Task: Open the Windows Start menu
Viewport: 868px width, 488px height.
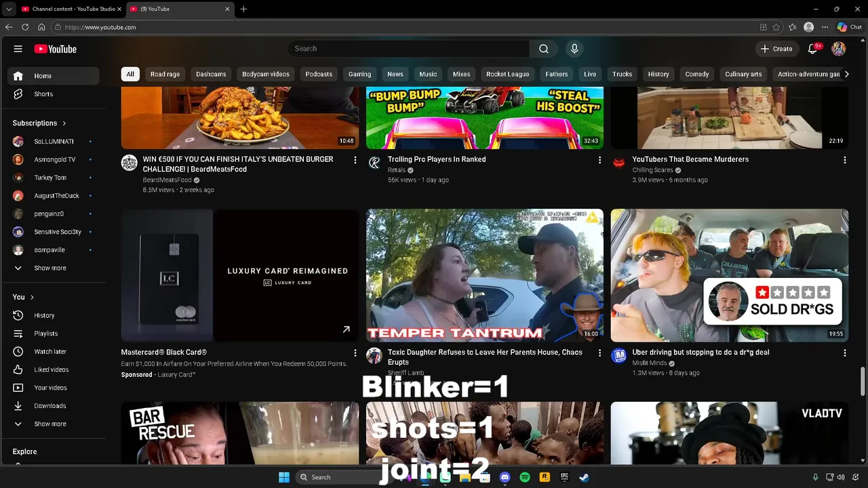Action: tap(284, 477)
